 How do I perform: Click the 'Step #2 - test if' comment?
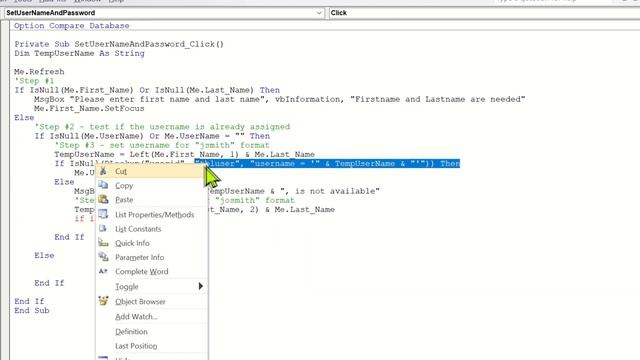pyautogui.click(x=162, y=127)
